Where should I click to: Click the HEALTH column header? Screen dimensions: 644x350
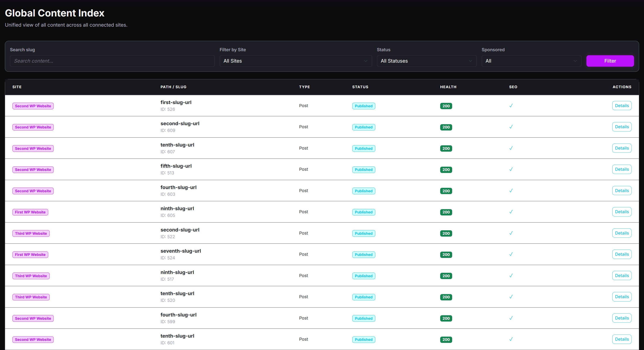point(448,87)
